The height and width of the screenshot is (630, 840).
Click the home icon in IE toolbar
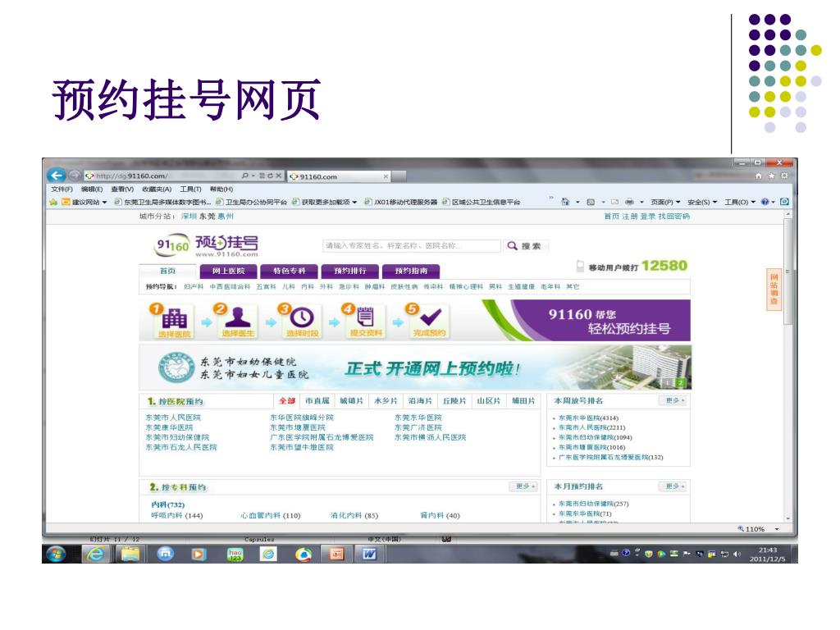[x=759, y=176]
